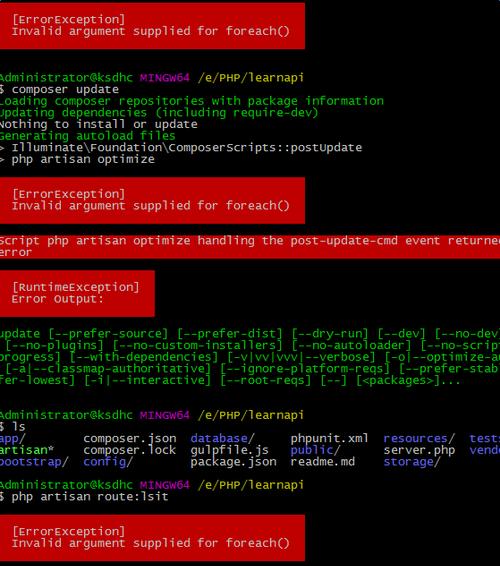Image resolution: width=500 pixels, height=566 pixels.
Task: Click the 'package.json' file name
Action: [233, 462]
